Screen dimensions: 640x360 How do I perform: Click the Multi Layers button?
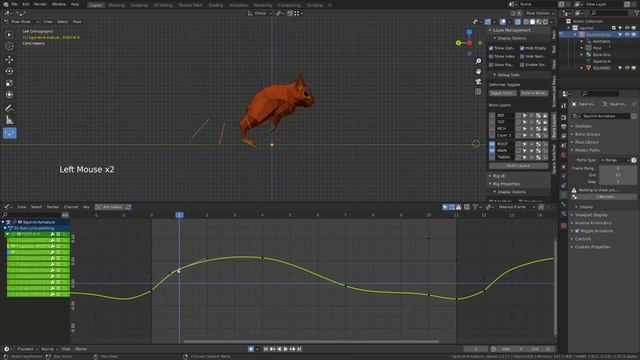[x=518, y=166]
